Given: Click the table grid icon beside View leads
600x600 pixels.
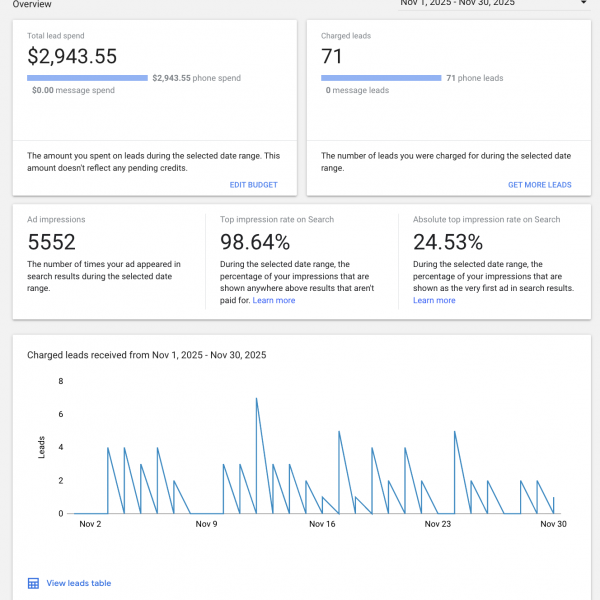Looking at the screenshot, I should (x=33, y=583).
